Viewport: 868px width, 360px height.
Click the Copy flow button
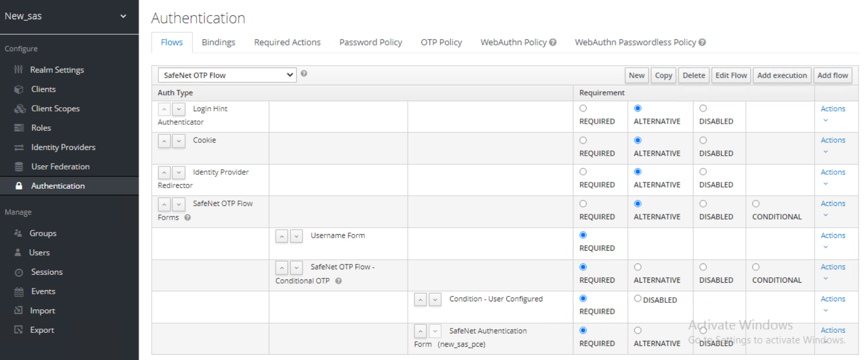point(663,75)
